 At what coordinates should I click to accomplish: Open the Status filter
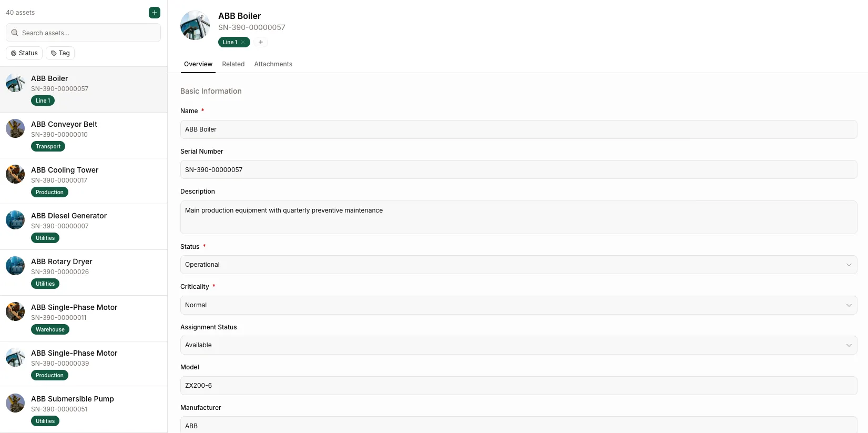coord(24,53)
